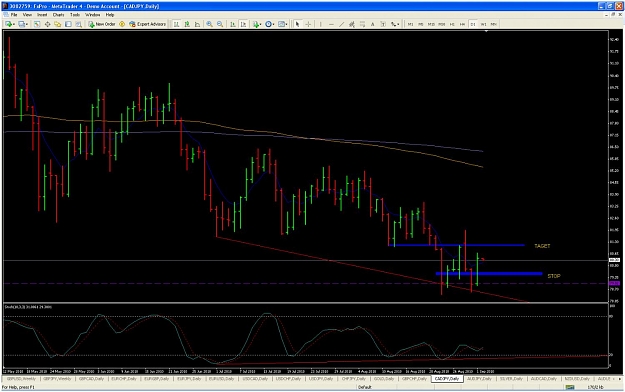Open the Tools menu
625x392 pixels.
(x=75, y=15)
